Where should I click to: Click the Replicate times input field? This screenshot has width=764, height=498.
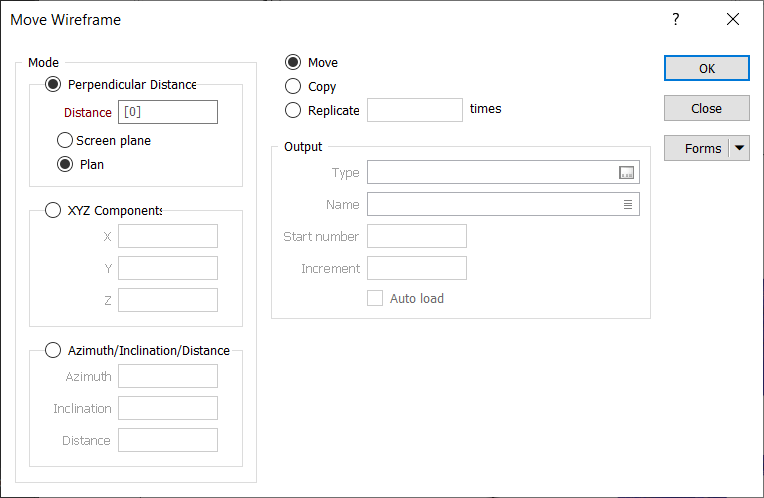[x=414, y=110]
